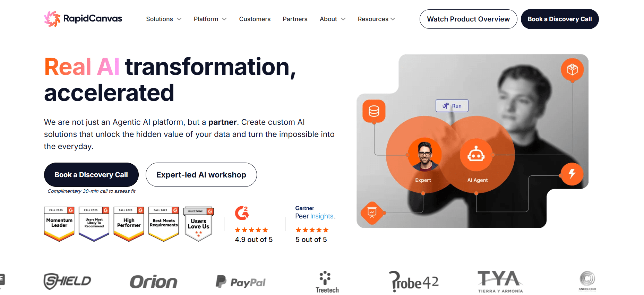The height and width of the screenshot is (295, 644).
Task: Click the G2 logo above 4.9 rating
Action: (x=242, y=213)
